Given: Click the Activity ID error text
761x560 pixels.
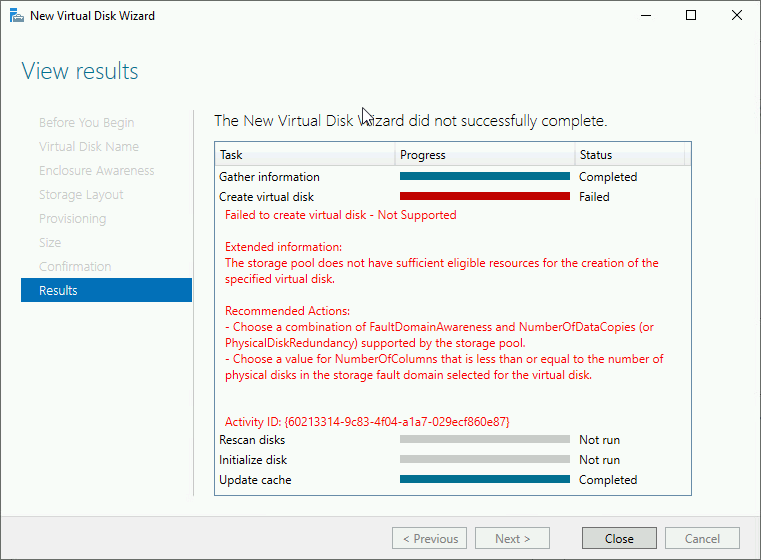Looking at the screenshot, I should click(367, 422).
